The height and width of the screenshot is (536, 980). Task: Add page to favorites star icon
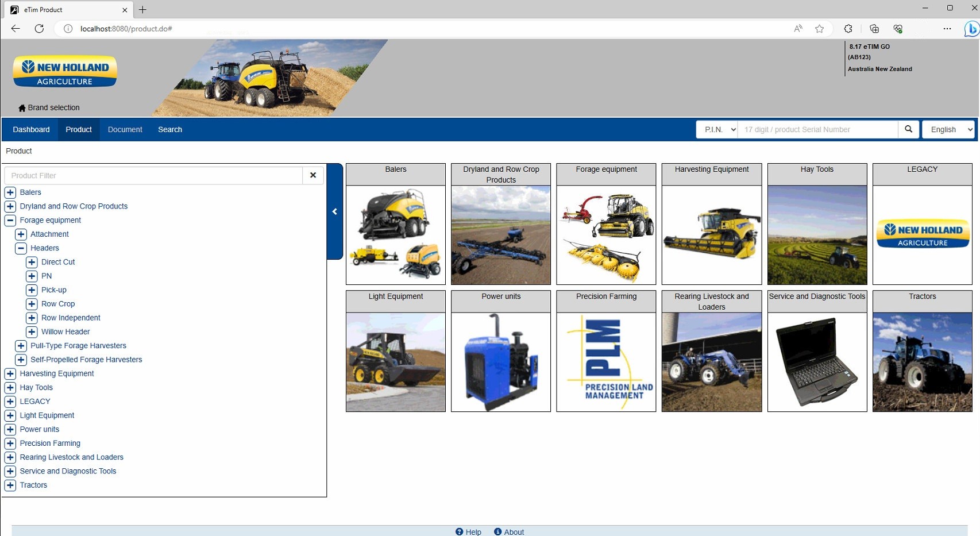(x=819, y=29)
